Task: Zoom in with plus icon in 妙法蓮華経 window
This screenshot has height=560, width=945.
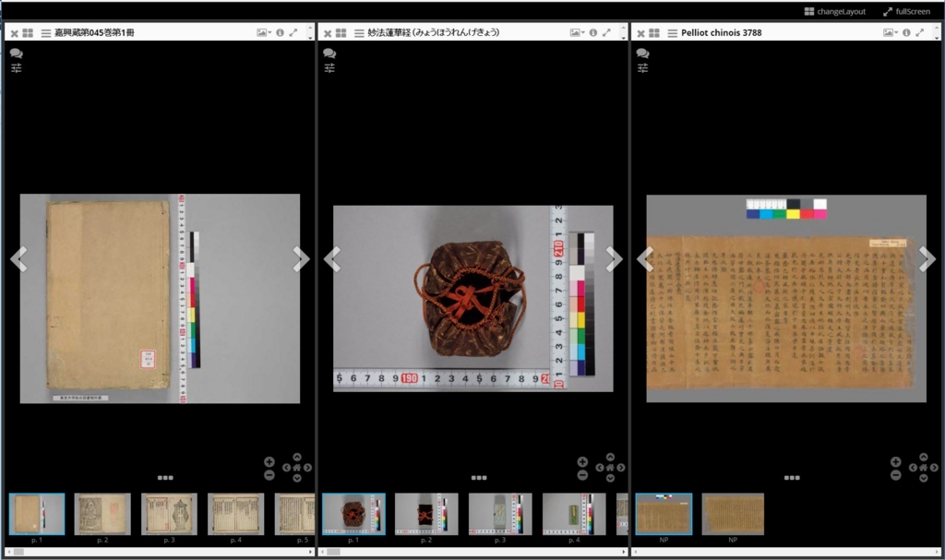Action: [x=582, y=461]
